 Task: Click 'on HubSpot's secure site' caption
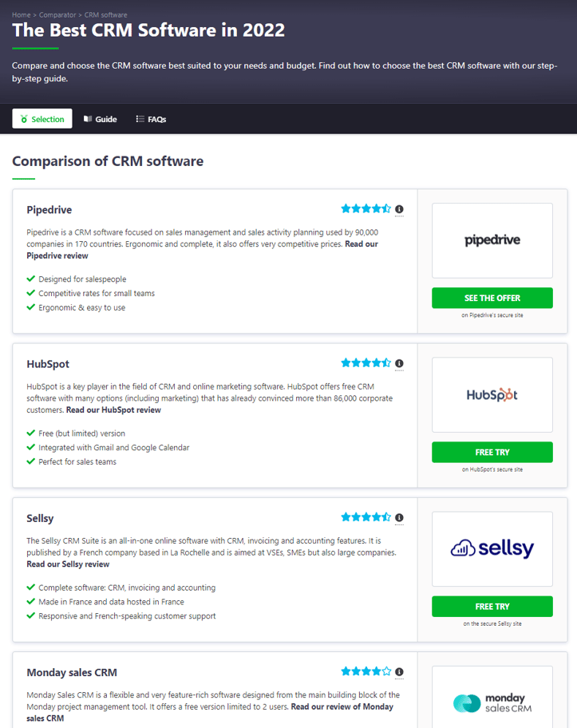coord(492,469)
